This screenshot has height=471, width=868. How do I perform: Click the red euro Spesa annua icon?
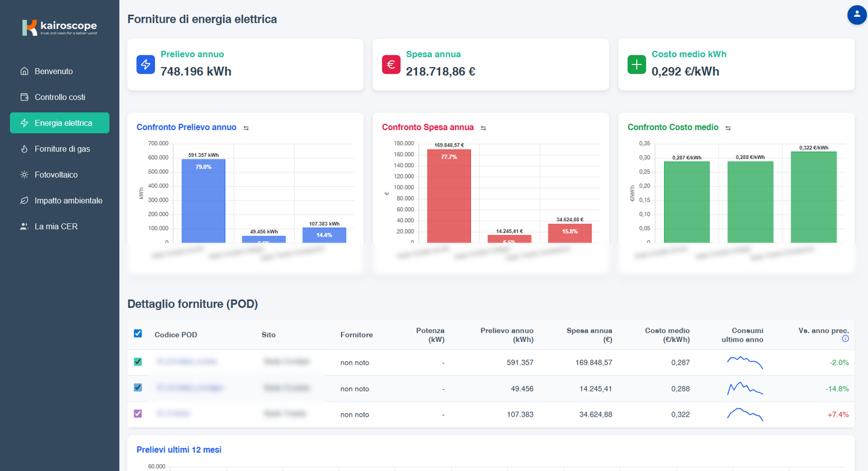(x=391, y=65)
